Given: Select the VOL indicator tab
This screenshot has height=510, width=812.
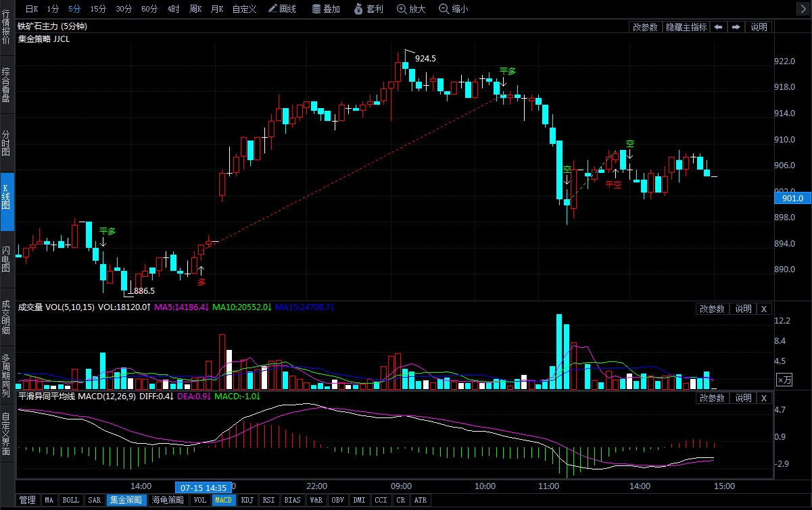Looking at the screenshot, I should tap(200, 501).
